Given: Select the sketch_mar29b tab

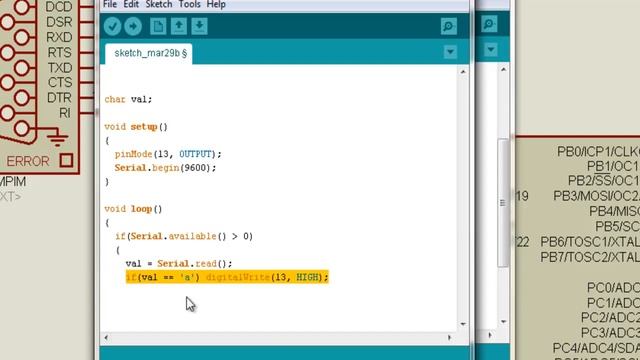Looking at the screenshot, I should (149, 54).
